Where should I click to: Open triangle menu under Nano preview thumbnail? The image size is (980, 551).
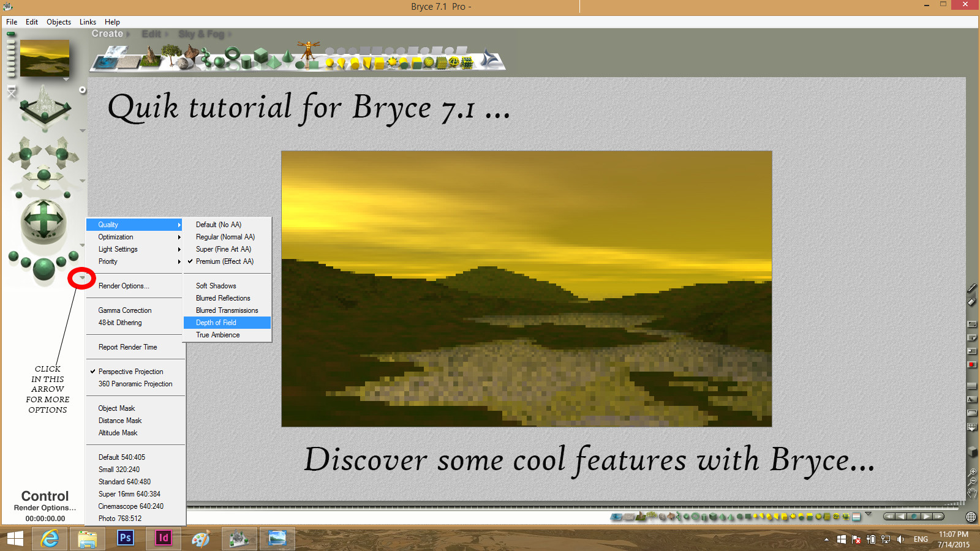pyautogui.click(x=66, y=79)
